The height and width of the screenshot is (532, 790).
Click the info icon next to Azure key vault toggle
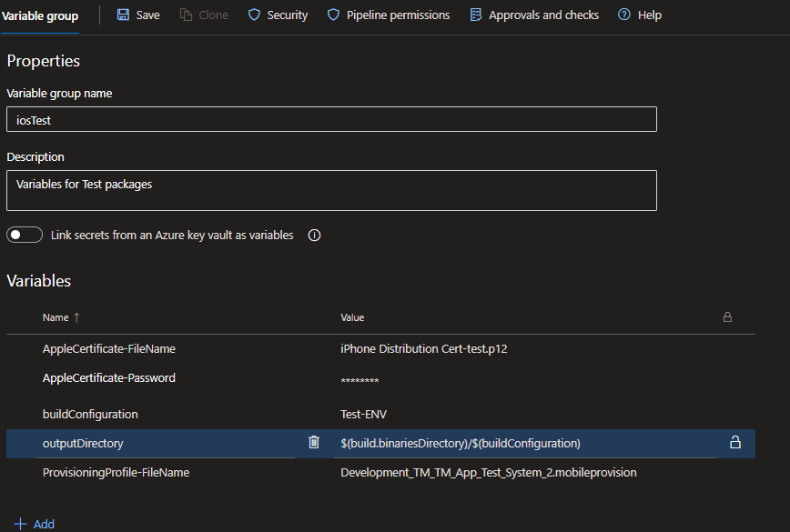coord(313,235)
